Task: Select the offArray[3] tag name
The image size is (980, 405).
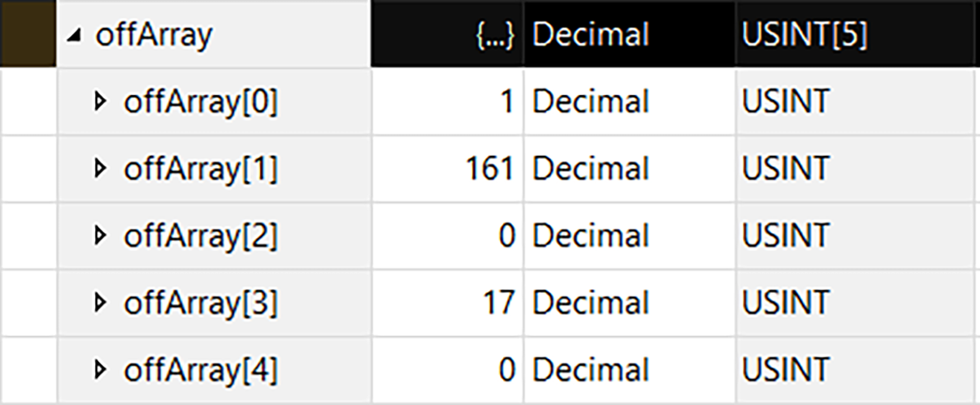Action: pos(200,303)
